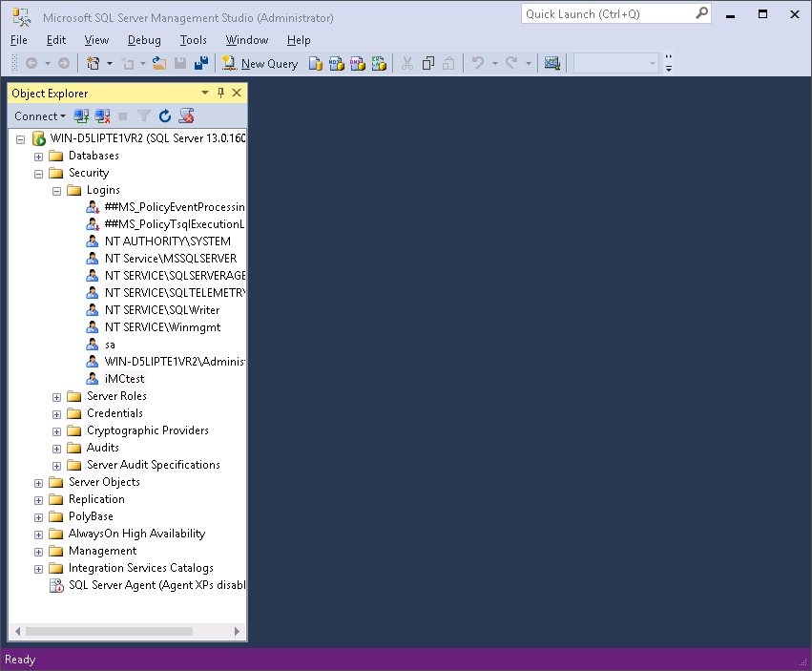The image size is (812, 671).
Task: Click the Object Explorer horizontal scrollbar thumb
Action: (110, 631)
